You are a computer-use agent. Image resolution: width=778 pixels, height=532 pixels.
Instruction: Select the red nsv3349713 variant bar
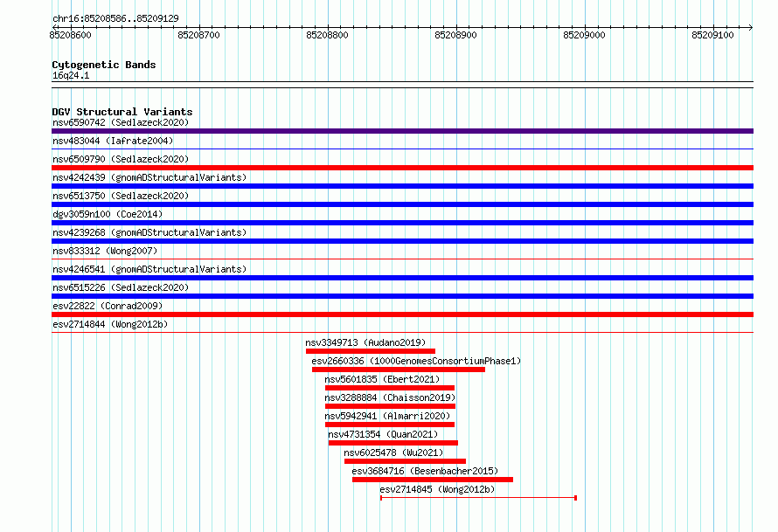tap(371, 351)
